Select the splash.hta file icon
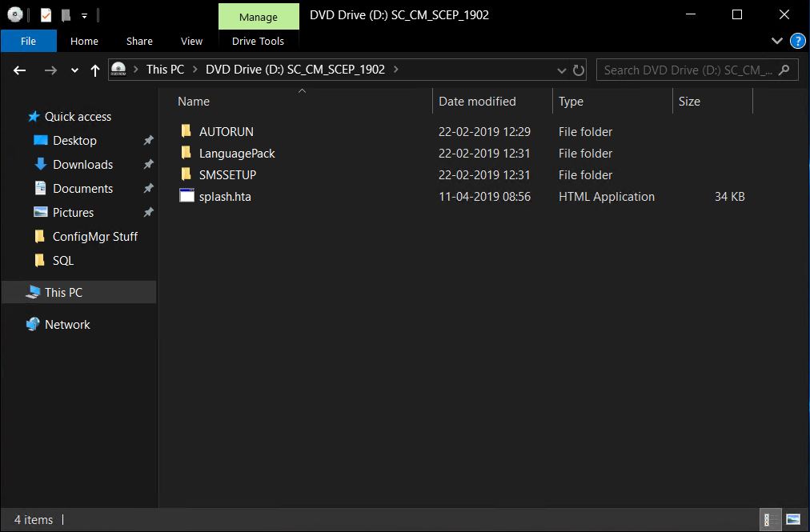This screenshot has height=532, width=810. pos(186,196)
